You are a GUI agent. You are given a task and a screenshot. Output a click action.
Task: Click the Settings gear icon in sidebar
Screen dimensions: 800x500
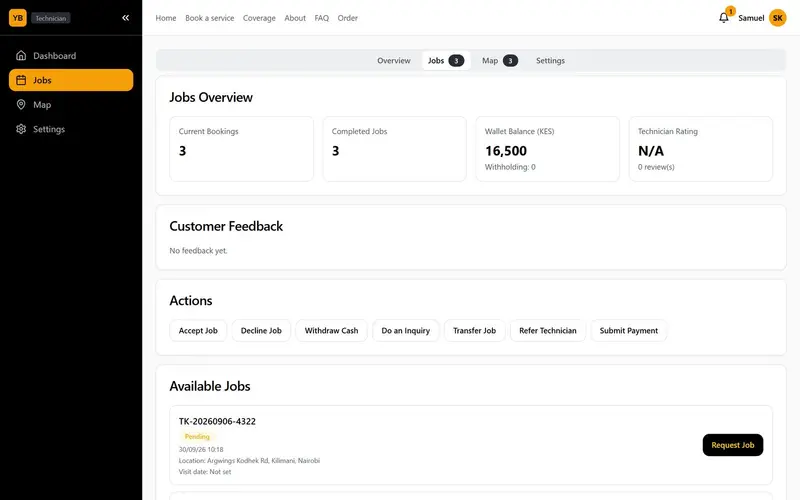pyautogui.click(x=21, y=129)
